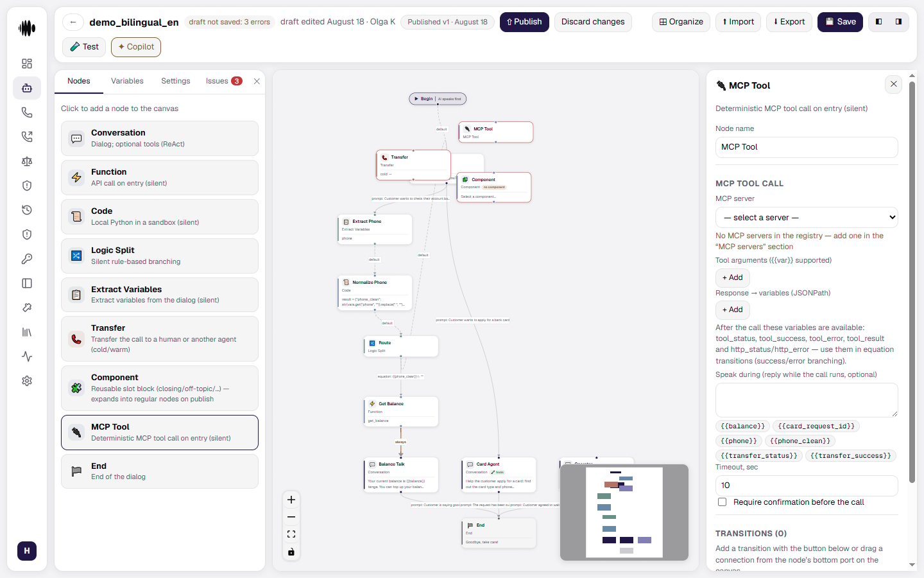Viewport: 924px width, 578px height.
Task: Click the Export button
Action: click(x=789, y=22)
